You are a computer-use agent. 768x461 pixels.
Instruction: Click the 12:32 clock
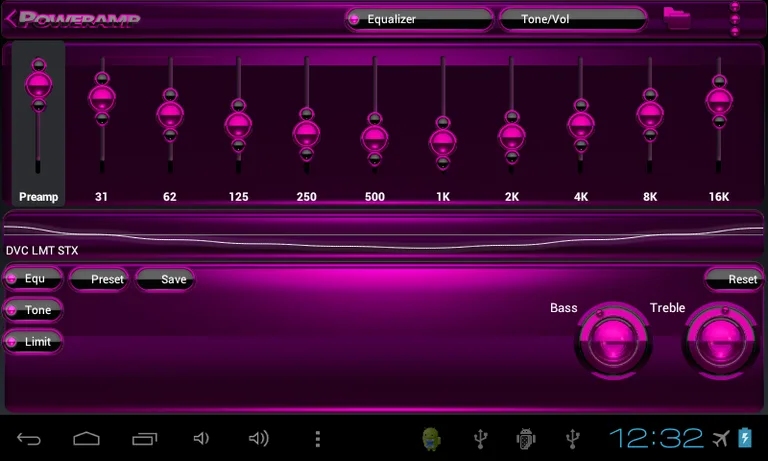pos(656,438)
